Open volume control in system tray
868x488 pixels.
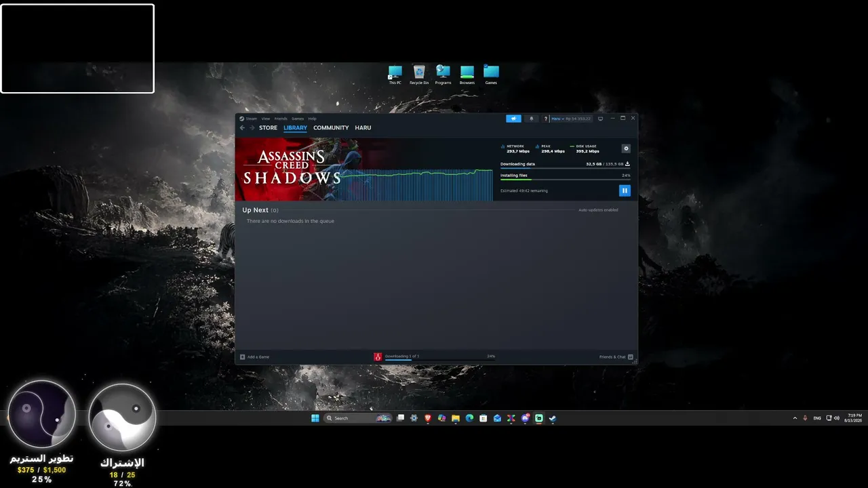pos(837,418)
